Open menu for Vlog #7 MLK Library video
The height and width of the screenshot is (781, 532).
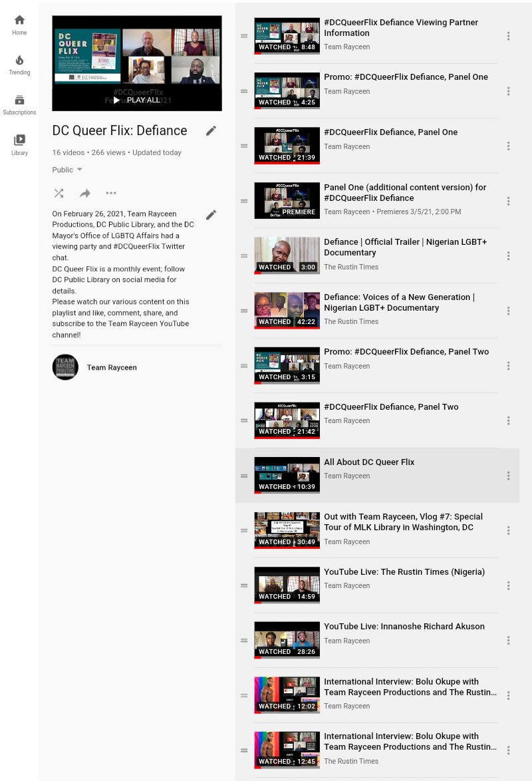click(x=508, y=530)
